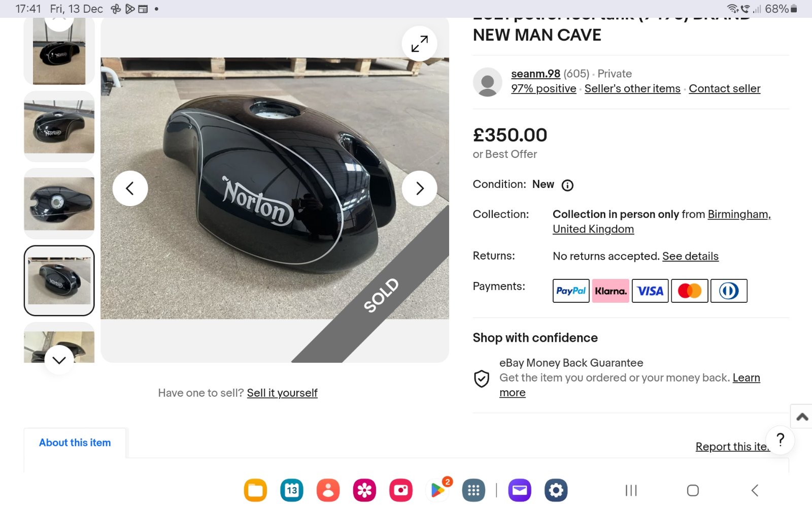Image resolution: width=812 pixels, height=508 pixels.
Task: Expand the product image to full screen
Action: tap(419, 44)
